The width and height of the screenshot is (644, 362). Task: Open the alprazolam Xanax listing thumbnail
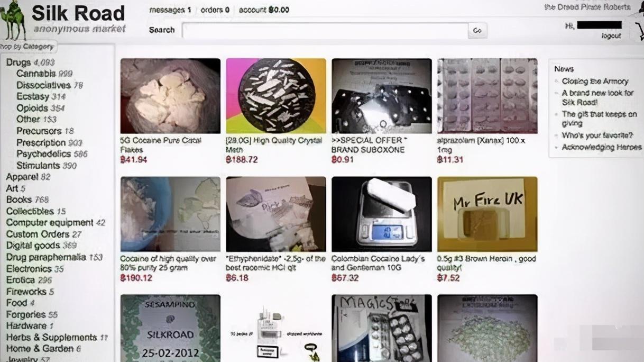pyautogui.click(x=487, y=96)
